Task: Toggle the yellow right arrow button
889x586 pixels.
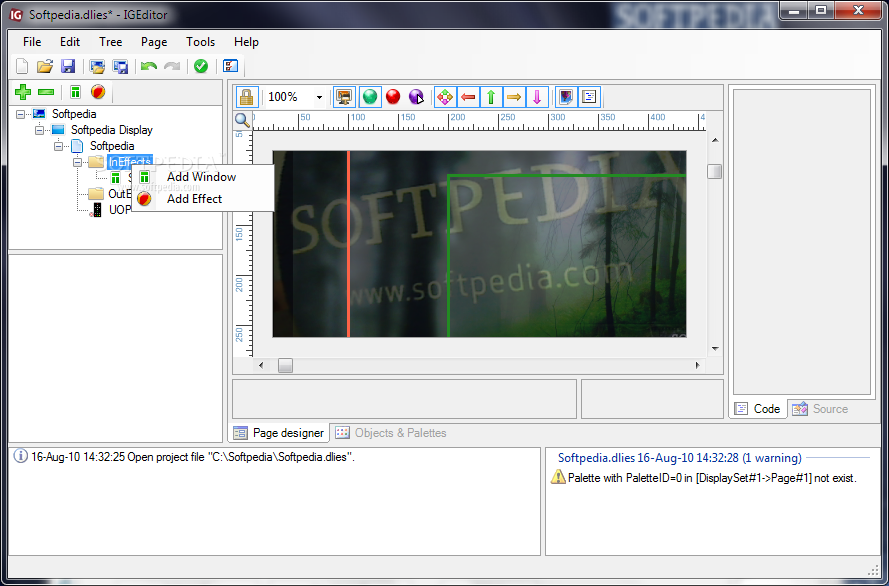Action: (x=514, y=97)
